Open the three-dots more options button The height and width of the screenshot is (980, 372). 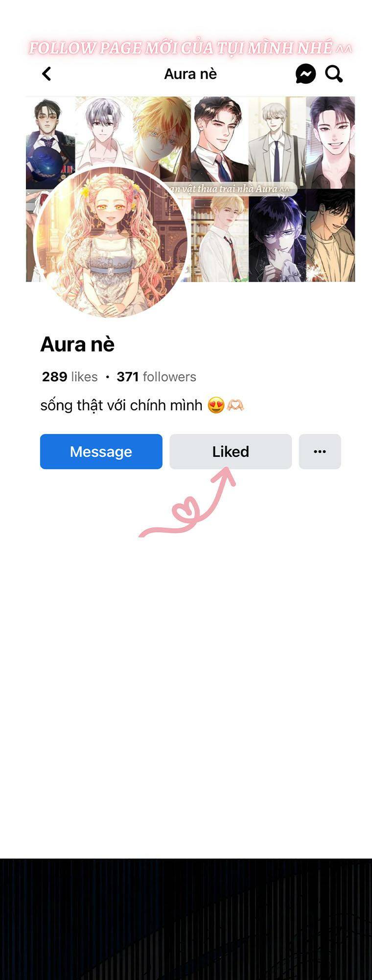pyautogui.click(x=320, y=451)
